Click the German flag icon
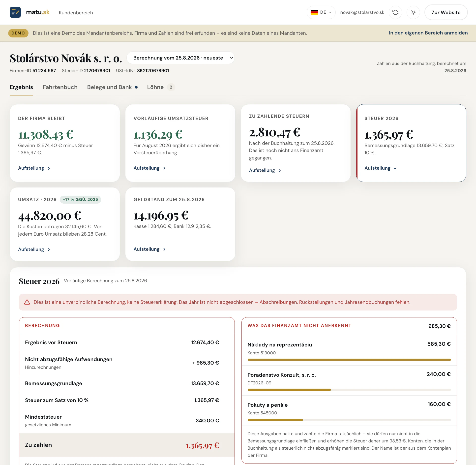Image resolution: width=476 pixels, height=465 pixels. tap(314, 12)
